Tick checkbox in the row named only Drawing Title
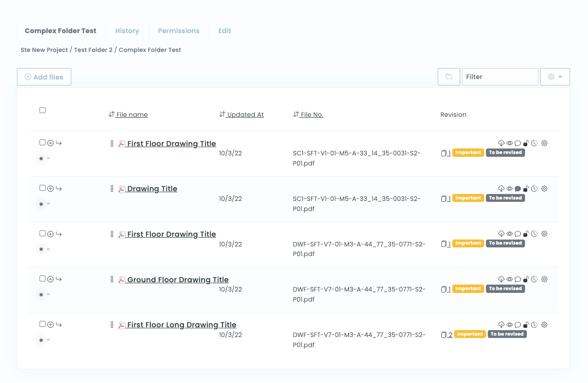The image size is (588, 383). [x=43, y=188]
